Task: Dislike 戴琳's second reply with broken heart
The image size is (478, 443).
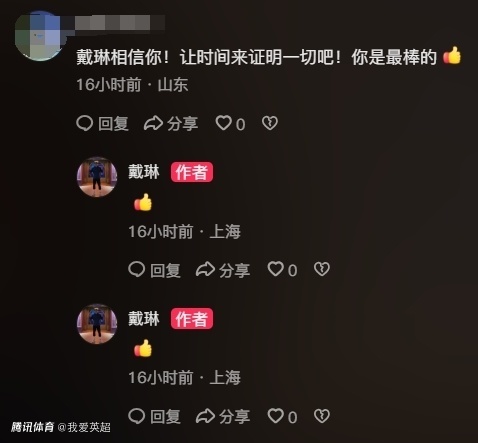Action: point(322,416)
